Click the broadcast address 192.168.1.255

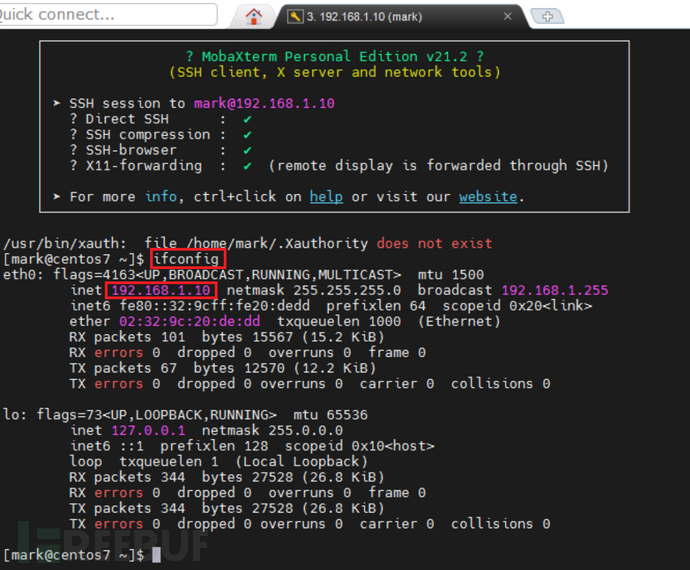point(555,291)
